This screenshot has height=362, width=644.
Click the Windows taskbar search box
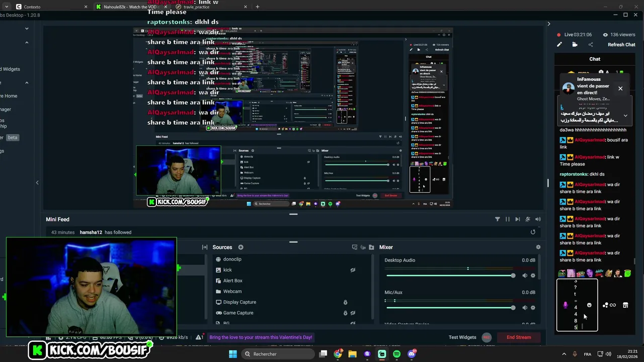[278, 354]
